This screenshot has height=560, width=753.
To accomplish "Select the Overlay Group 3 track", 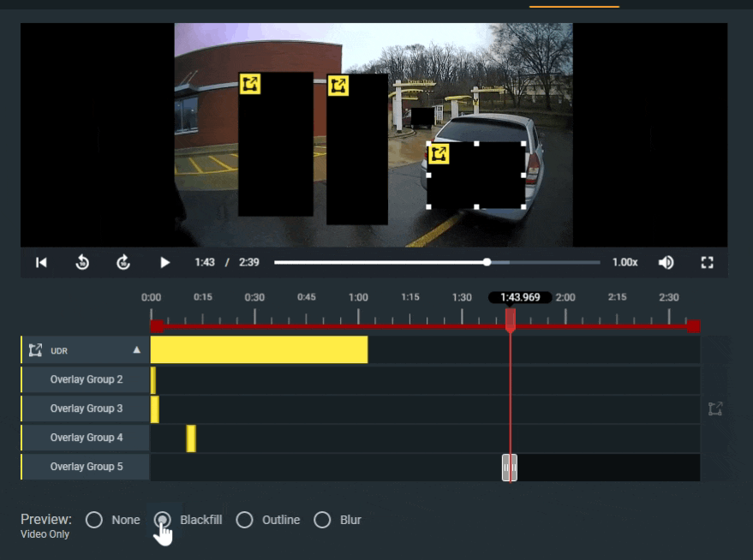I will tap(85, 408).
